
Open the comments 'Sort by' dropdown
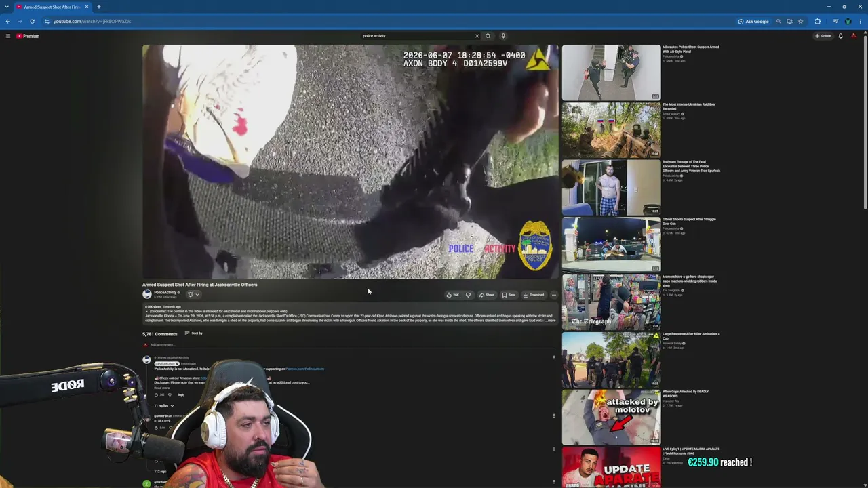point(194,333)
